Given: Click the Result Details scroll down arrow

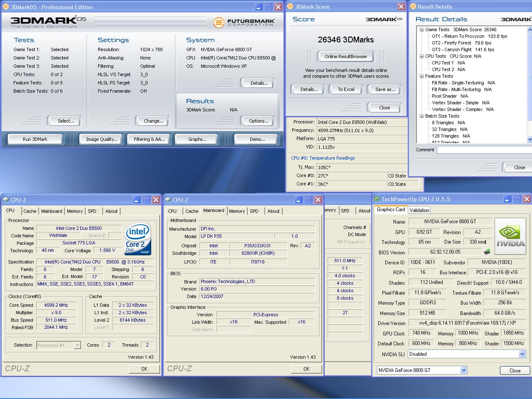Looking at the screenshot, I should click(530, 140).
